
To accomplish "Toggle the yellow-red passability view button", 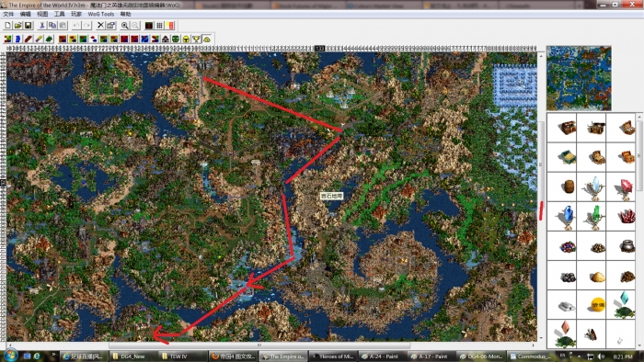I will coord(169,26).
